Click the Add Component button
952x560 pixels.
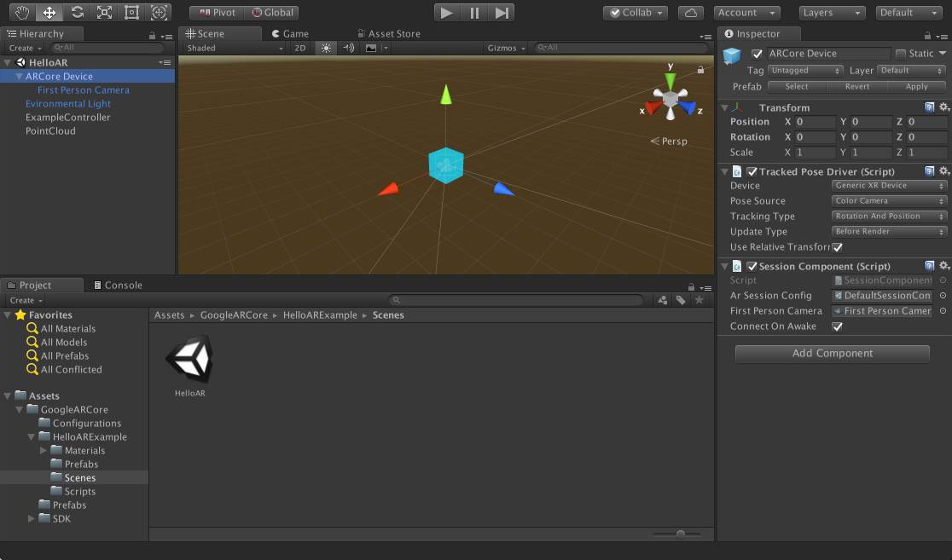(x=832, y=354)
